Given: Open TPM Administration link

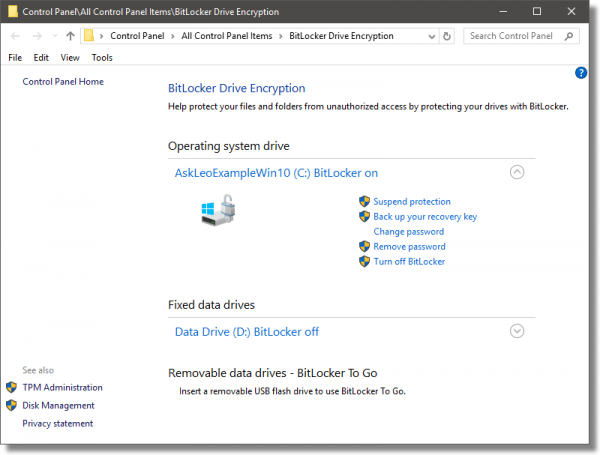Looking at the screenshot, I should pos(62,387).
